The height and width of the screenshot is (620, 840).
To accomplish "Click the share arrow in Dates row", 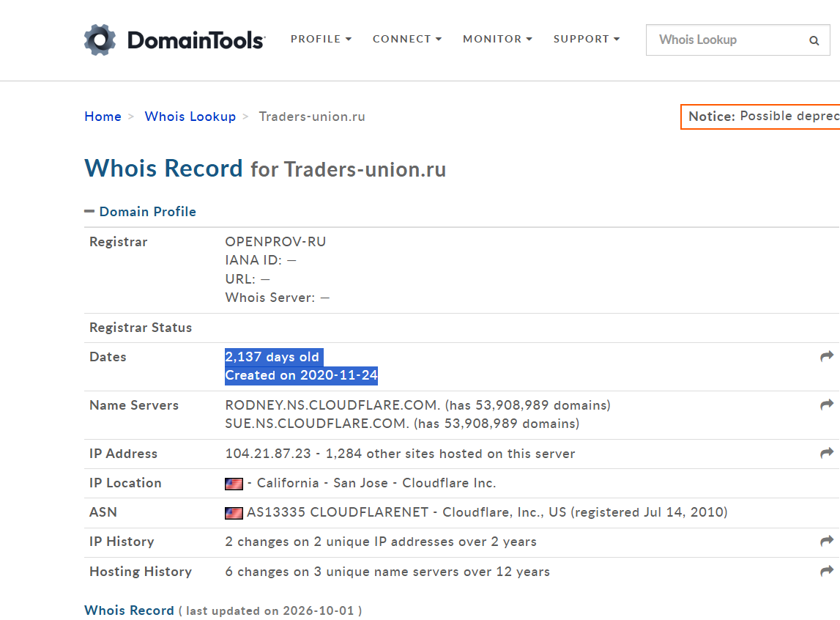I will pyautogui.click(x=827, y=356).
